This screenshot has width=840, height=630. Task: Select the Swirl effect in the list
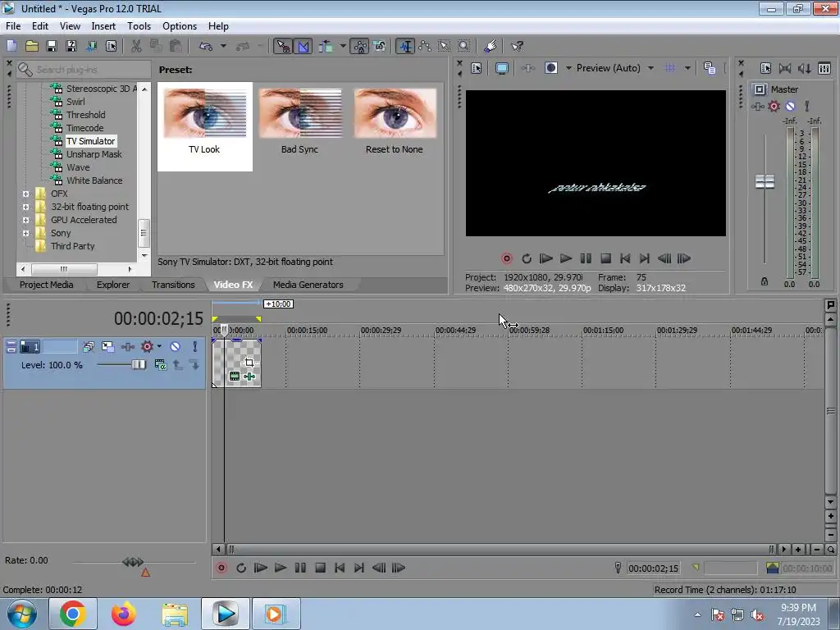[75, 101]
